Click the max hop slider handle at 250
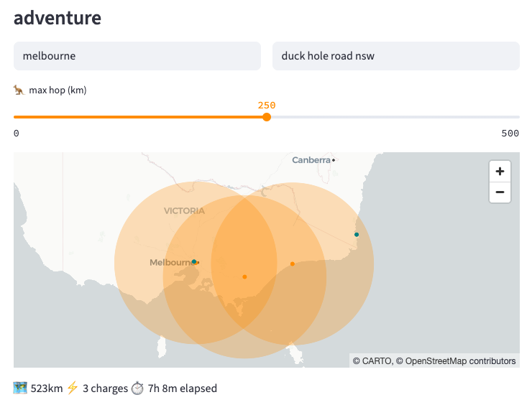532x405 pixels. tap(267, 117)
